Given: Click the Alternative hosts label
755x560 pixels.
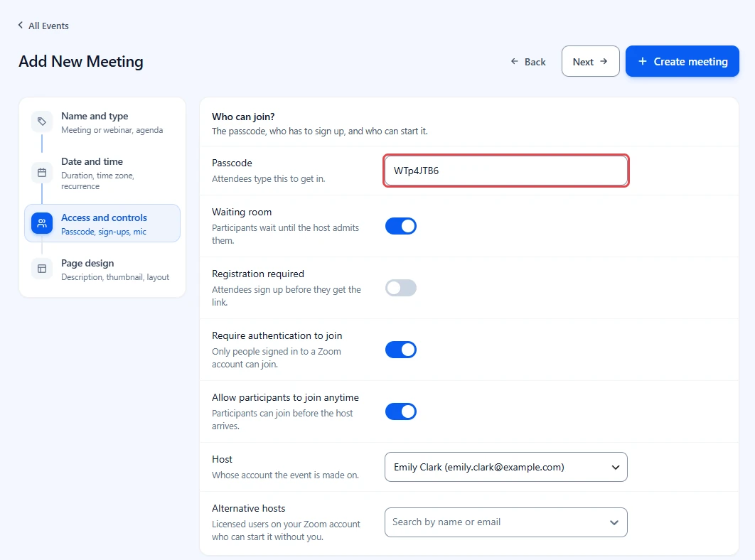Looking at the screenshot, I should coord(248,509).
